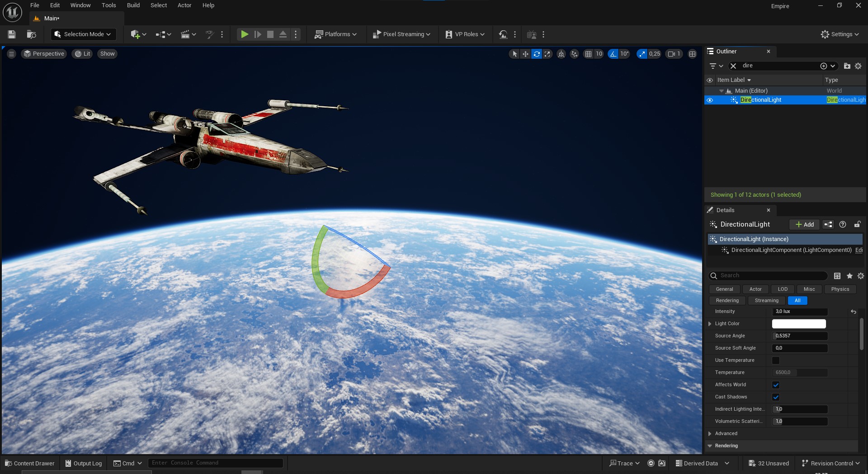Toggle rotation angle snapping icon
The width and height of the screenshot is (868, 474).
click(x=613, y=54)
